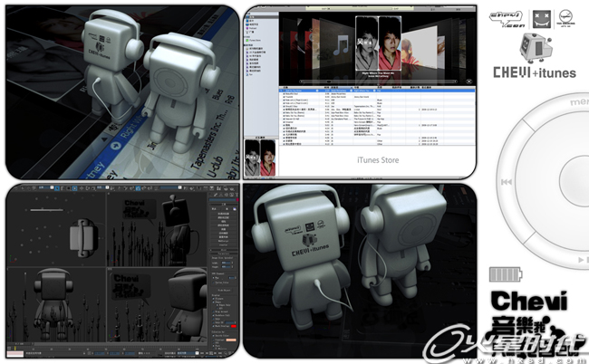Click the Select and Scale tool

(93, 188)
